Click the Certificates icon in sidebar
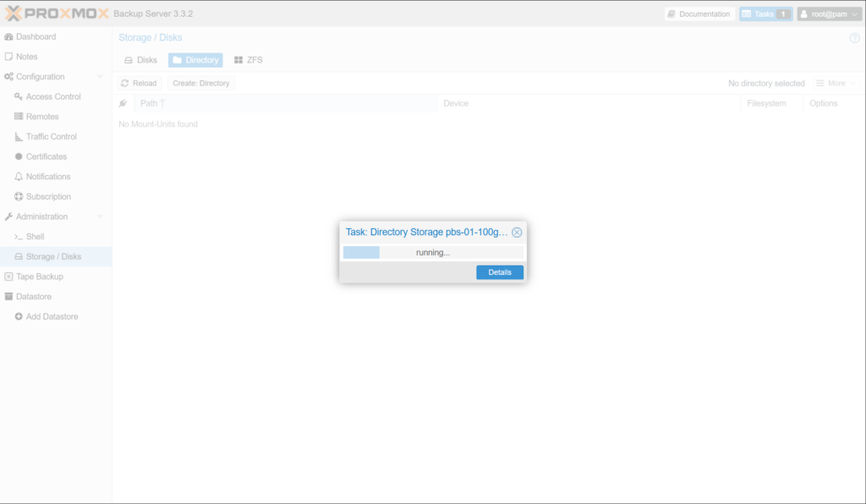Image resolution: width=866 pixels, height=504 pixels. 19,156
